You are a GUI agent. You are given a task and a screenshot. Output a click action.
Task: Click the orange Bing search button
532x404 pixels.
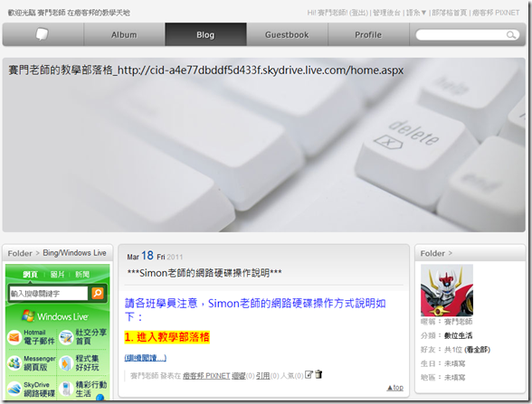(98, 293)
